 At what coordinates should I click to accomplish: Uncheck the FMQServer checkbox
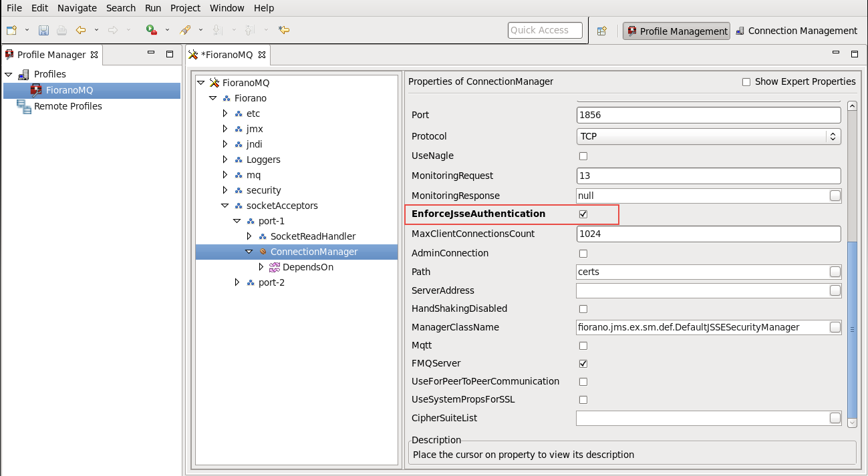[x=583, y=364]
